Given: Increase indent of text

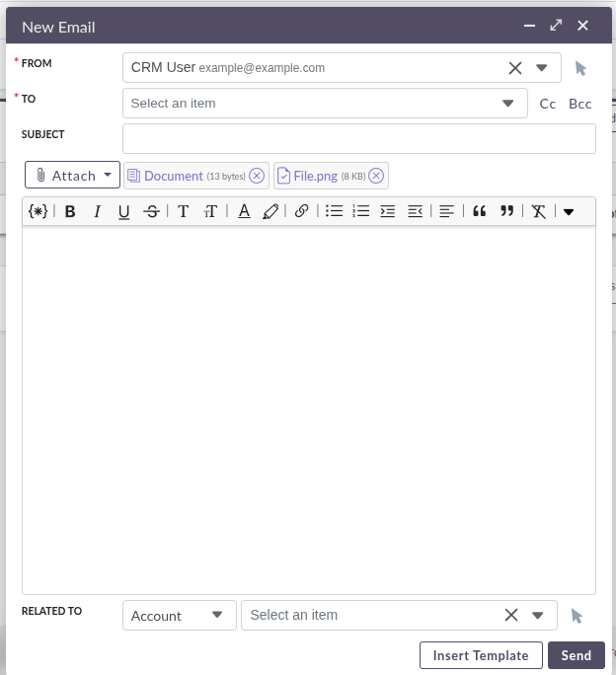Looking at the screenshot, I should [388, 211].
